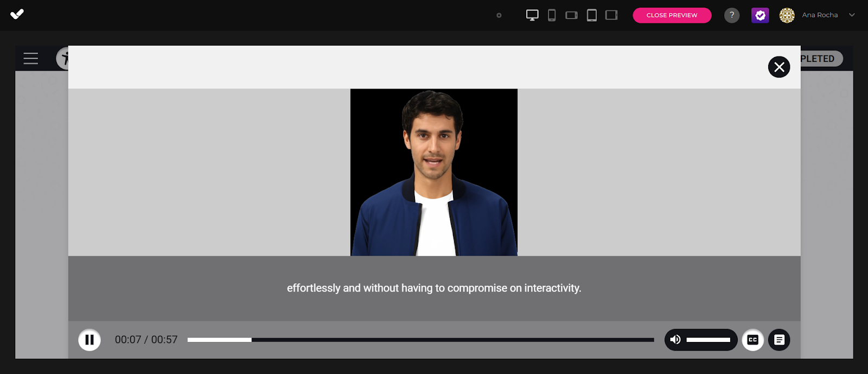The image size is (868, 374).
Task: Mute the video audio
Action: [675, 340]
